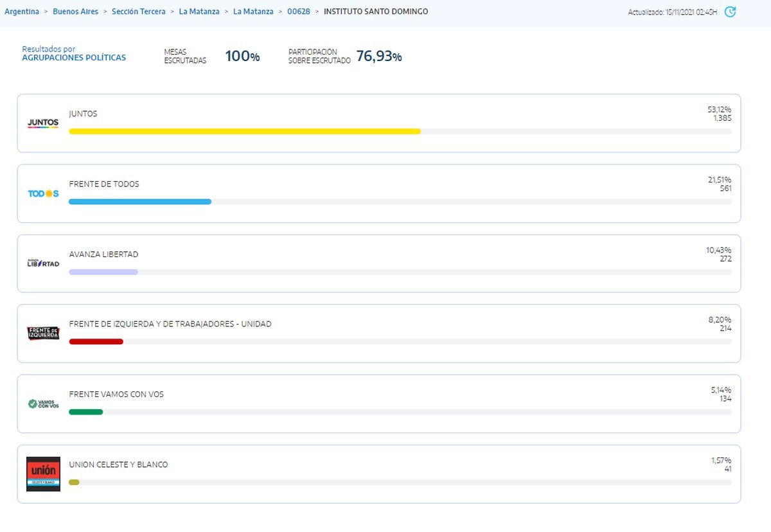Click the Avanza Libertad logo

[43, 263]
